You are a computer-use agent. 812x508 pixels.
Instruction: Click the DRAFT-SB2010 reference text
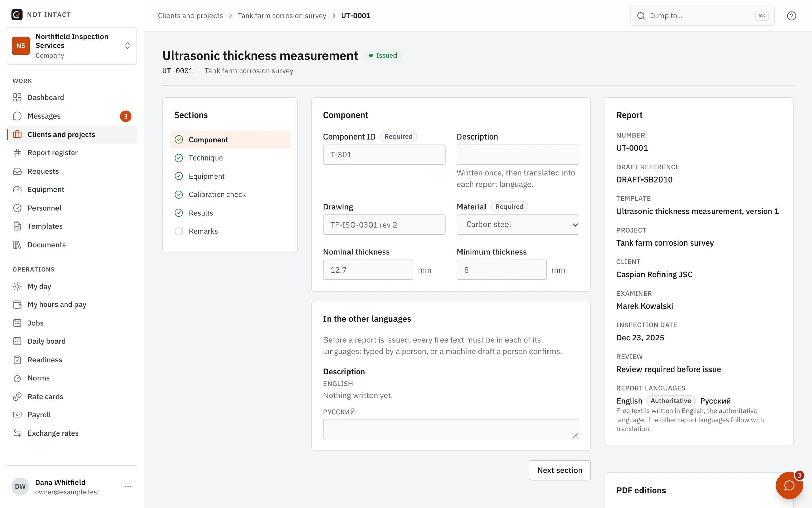644,179
